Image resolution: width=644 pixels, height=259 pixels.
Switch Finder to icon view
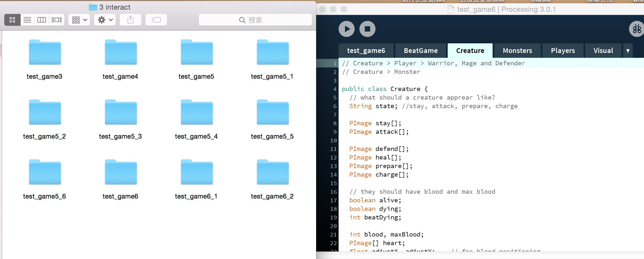click(12, 20)
